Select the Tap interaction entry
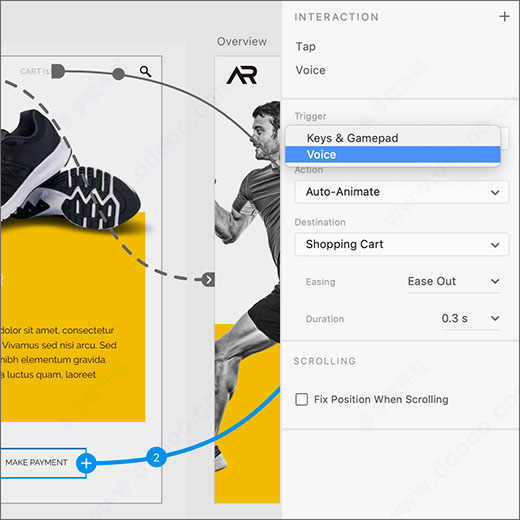Viewport: 520px width, 520px height. [x=305, y=47]
